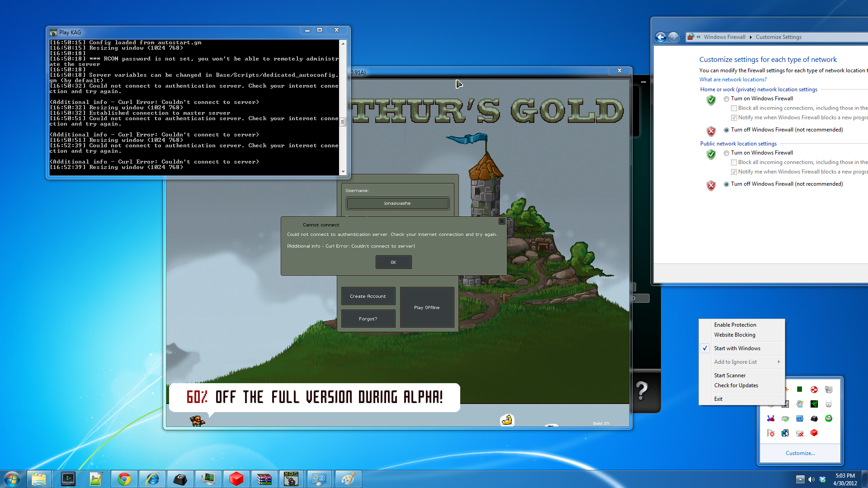This screenshot has height=488, width=868.
Task: Check Block all incoming connections under Public network
Action: (x=734, y=163)
